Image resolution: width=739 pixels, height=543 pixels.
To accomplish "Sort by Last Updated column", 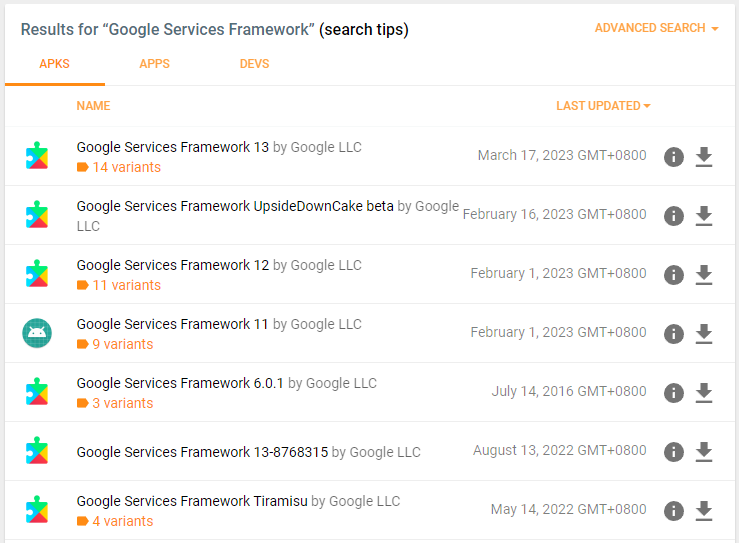I will 603,106.
